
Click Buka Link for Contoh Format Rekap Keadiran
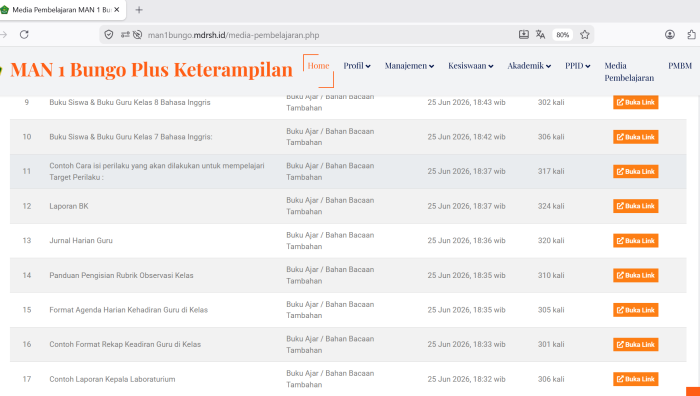coord(635,345)
